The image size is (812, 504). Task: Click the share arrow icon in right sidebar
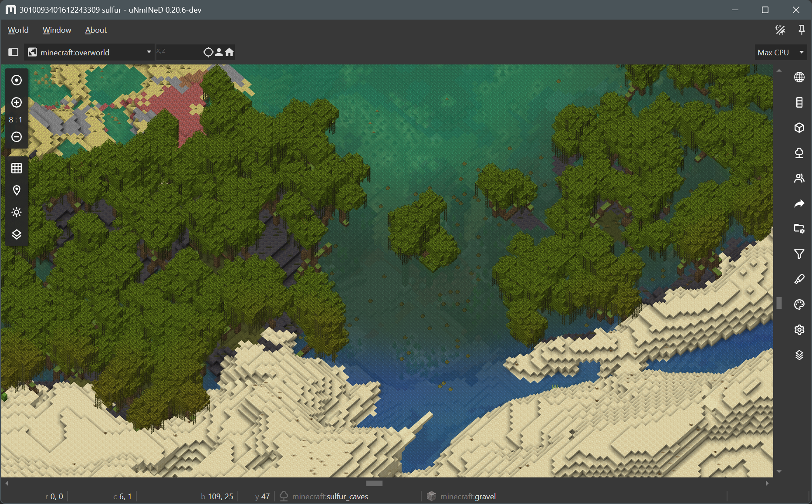(799, 203)
